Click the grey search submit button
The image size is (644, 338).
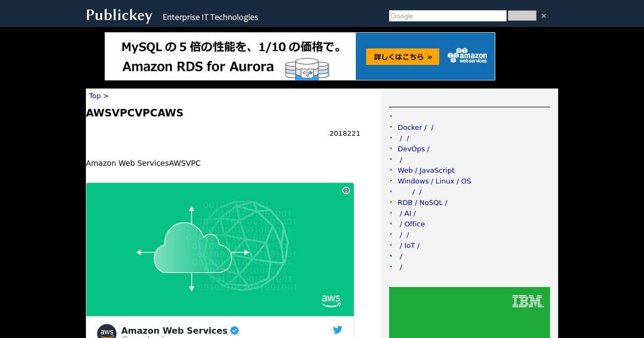click(x=522, y=16)
